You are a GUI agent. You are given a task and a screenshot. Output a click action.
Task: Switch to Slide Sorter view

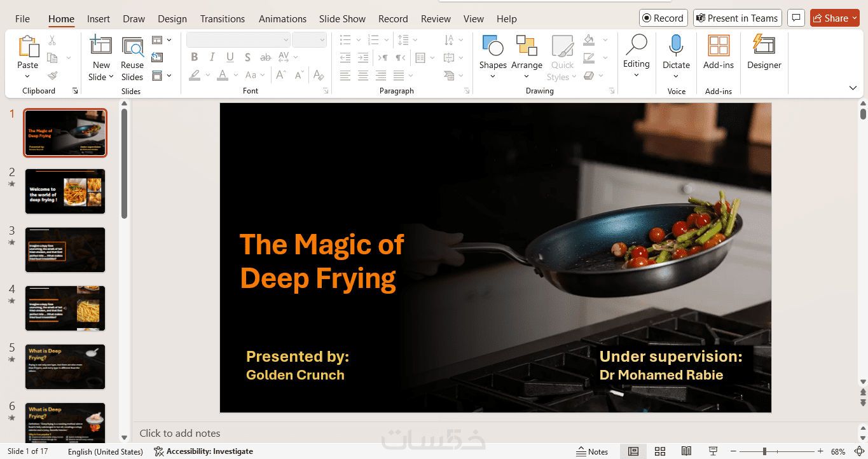pyautogui.click(x=660, y=451)
